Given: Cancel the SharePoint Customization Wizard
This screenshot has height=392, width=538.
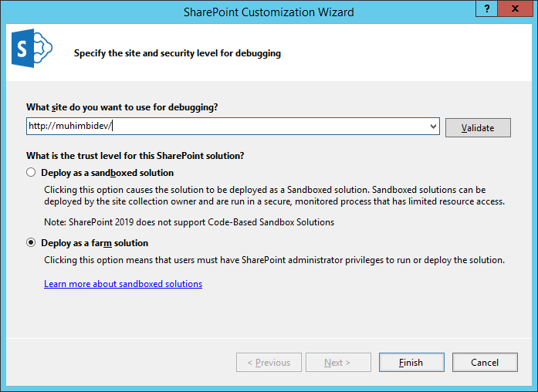Looking at the screenshot, I should (485, 362).
